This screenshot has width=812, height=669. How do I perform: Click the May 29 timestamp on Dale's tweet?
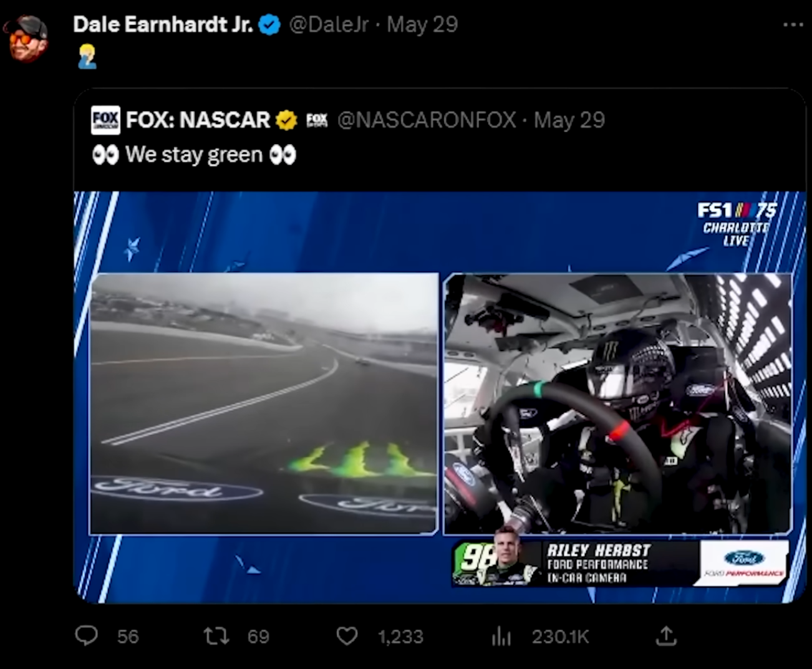[422, 25]
